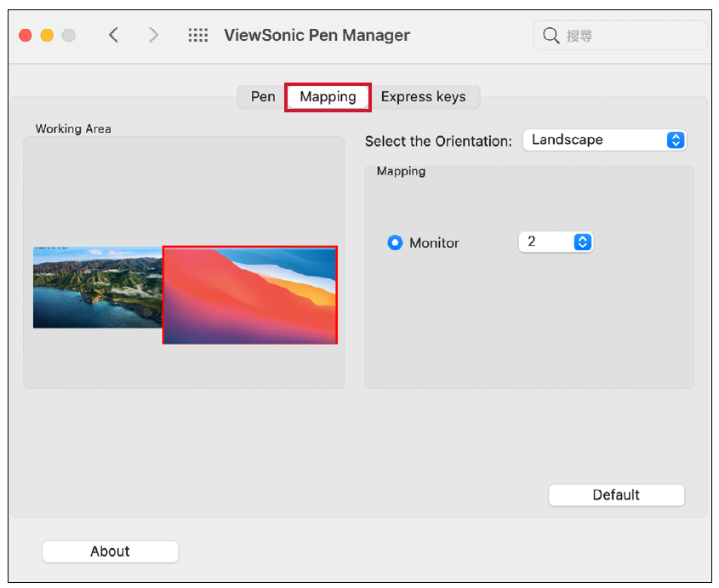The width and height of the screenshot is (719, 588).
Task: Click the blue arrows on the Landscape selector
Action: (x=675, y=140)
